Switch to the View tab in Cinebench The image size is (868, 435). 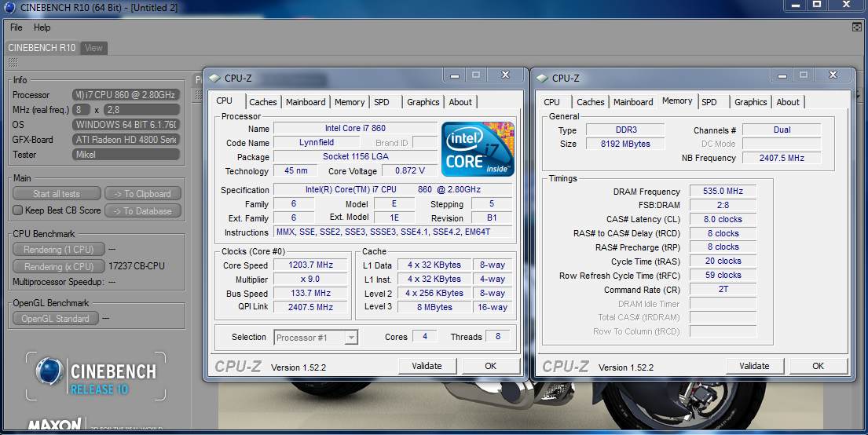point(93,48)
